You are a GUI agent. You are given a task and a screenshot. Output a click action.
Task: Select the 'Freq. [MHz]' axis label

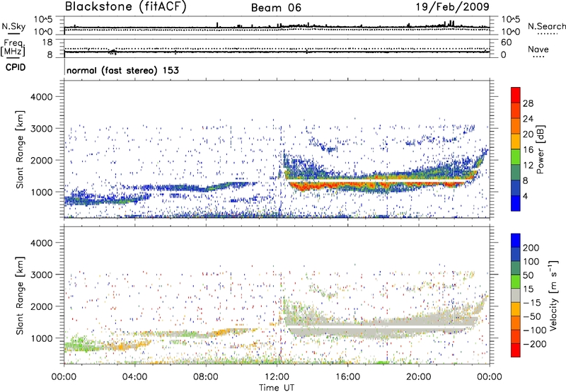(13, 47)
